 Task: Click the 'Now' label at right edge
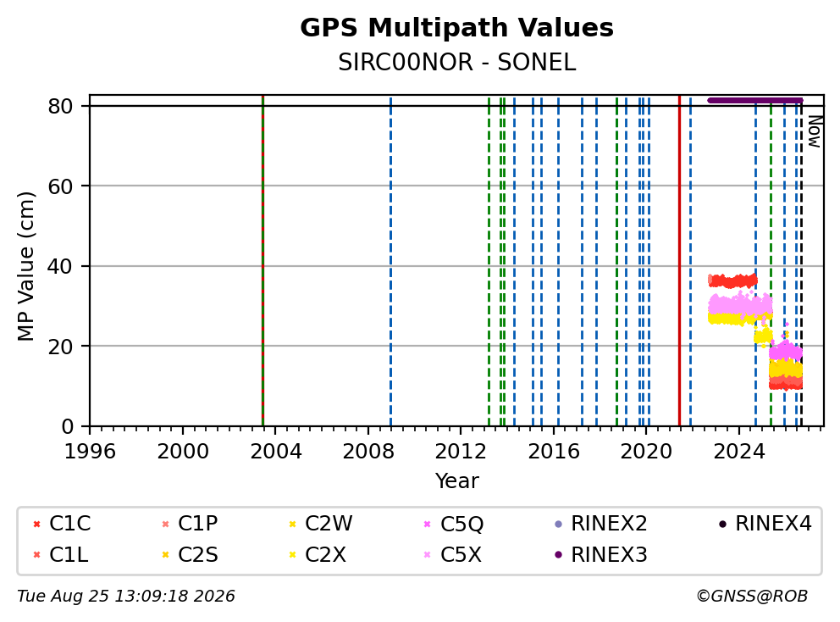[815, 132]
